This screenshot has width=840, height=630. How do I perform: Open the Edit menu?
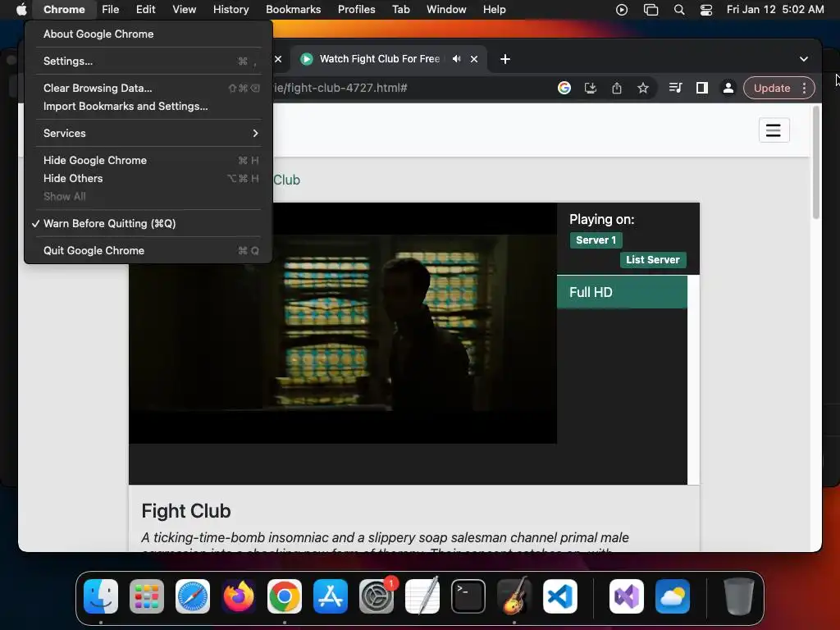[145, 10]
